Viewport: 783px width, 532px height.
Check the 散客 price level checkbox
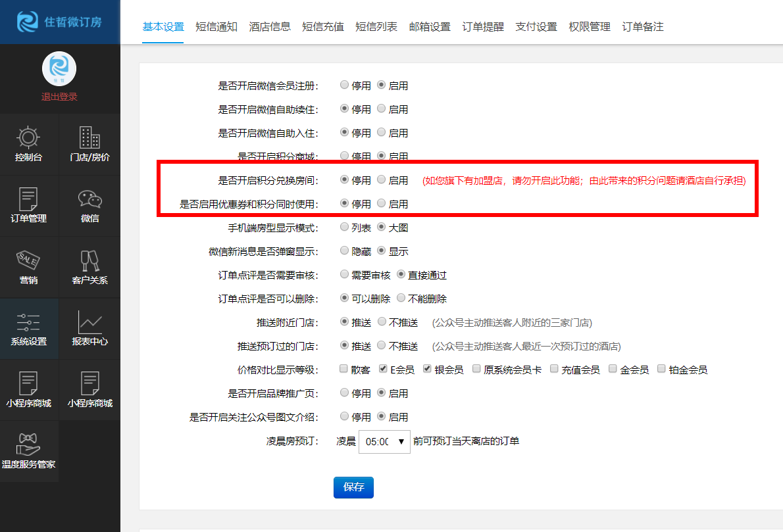(343, 369)
